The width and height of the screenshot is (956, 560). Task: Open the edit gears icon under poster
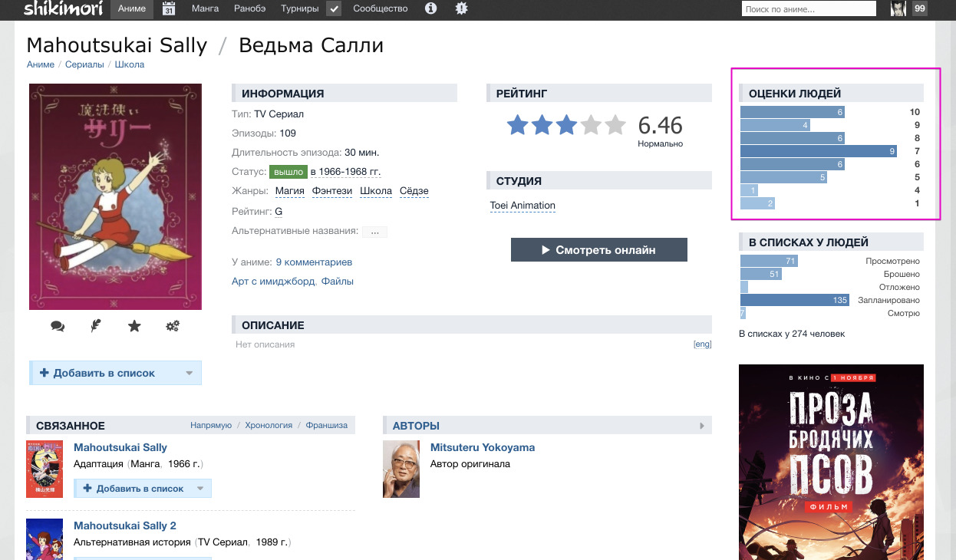click(173, 326)
